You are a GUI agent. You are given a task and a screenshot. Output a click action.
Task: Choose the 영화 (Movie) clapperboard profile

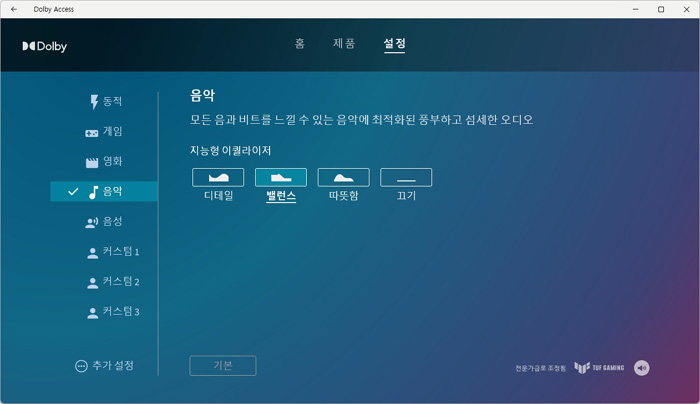coord(104,161)
